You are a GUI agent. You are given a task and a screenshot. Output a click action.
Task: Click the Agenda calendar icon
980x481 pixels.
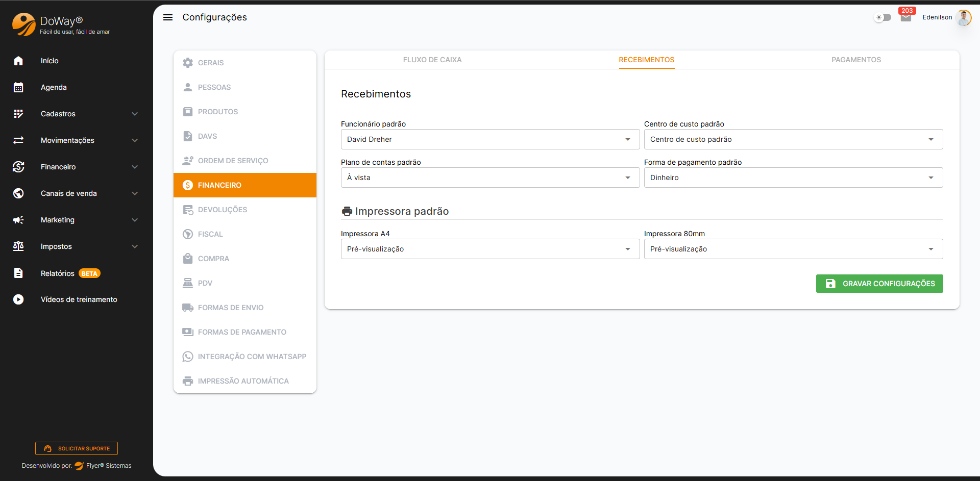click(18, 87)
